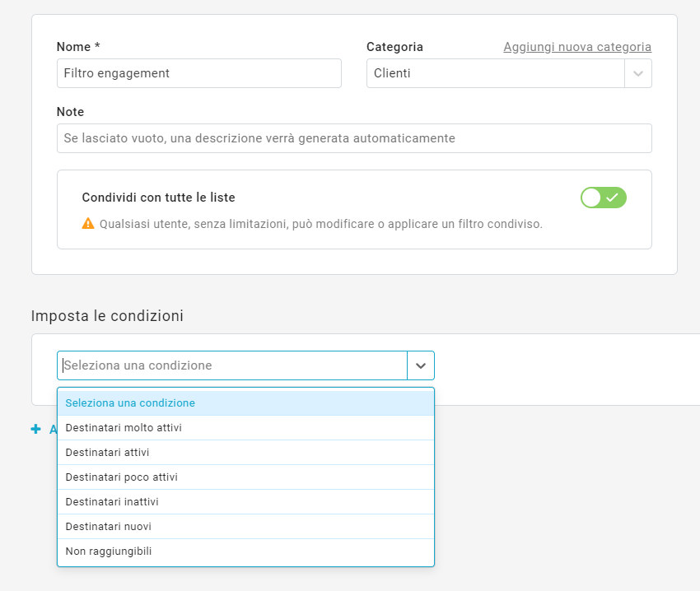Click into the Nome text field
This screenshot has width=700, height=591.
(198, 73)
